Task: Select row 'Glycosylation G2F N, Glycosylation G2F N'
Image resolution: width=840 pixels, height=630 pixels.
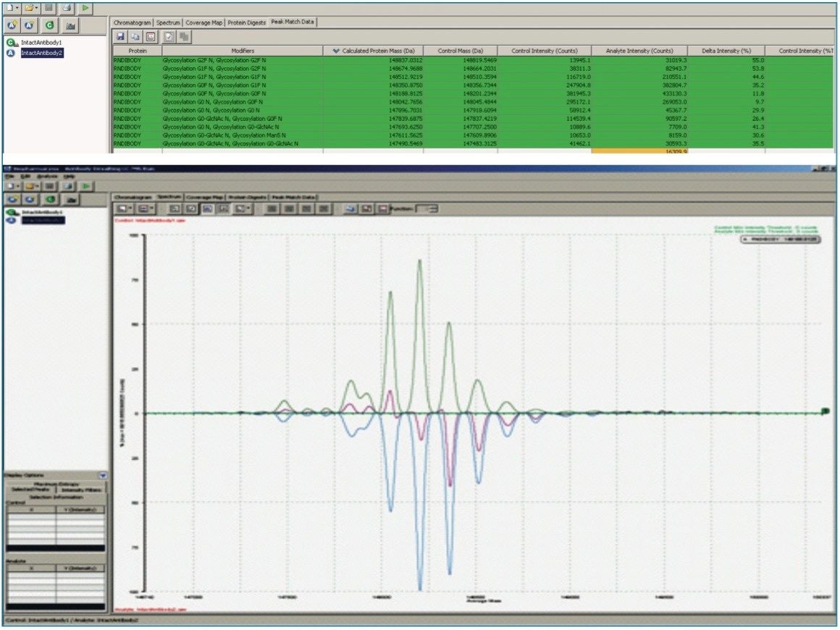Action: click(473, 61)
